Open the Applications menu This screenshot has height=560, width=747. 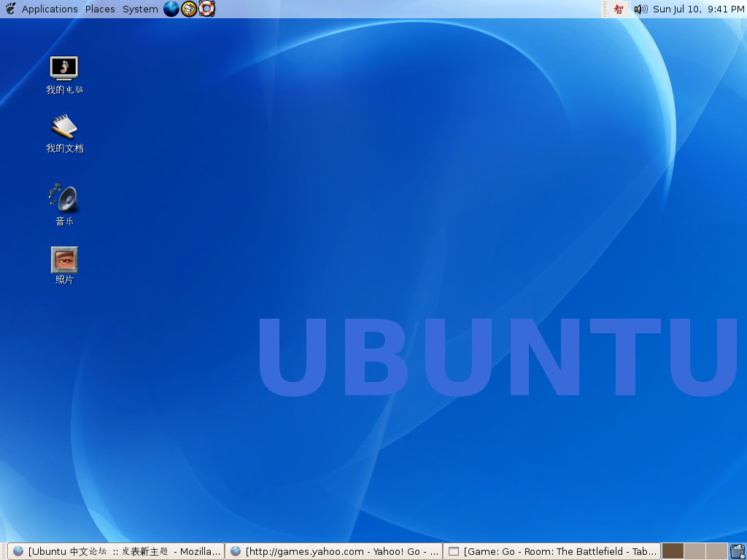coord(50,9)
